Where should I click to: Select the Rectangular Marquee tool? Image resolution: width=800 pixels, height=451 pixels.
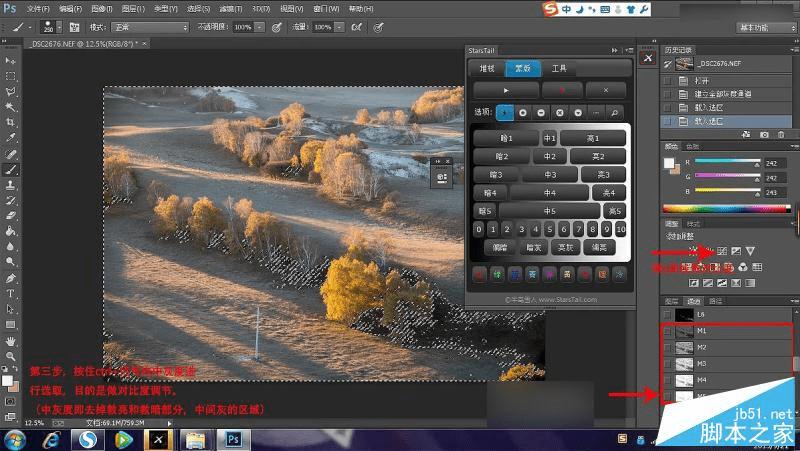[10, 76]
